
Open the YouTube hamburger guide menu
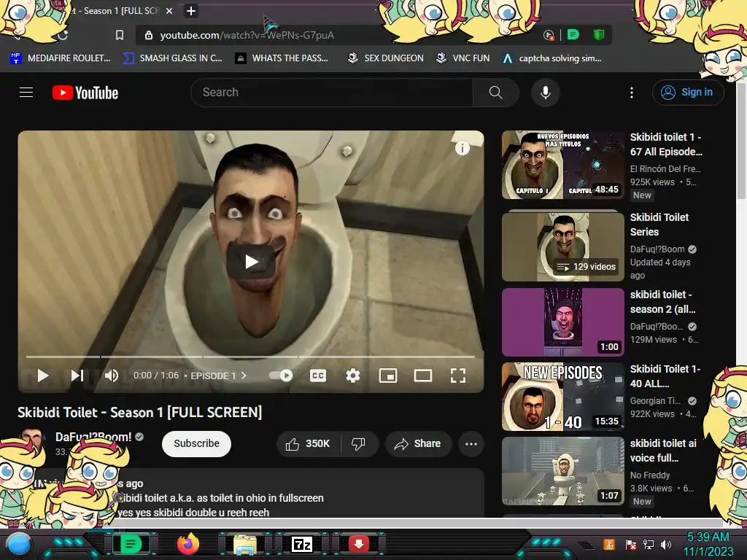pos(26,93)
